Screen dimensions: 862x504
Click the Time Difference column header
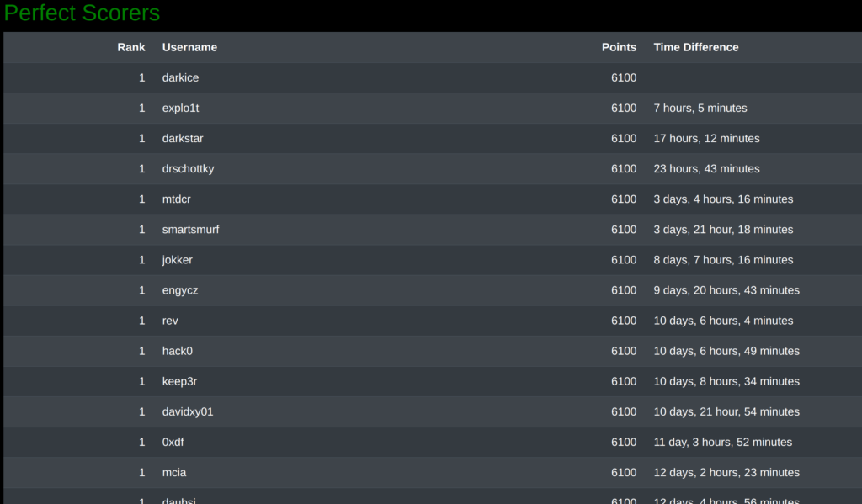tap(695, 47)
